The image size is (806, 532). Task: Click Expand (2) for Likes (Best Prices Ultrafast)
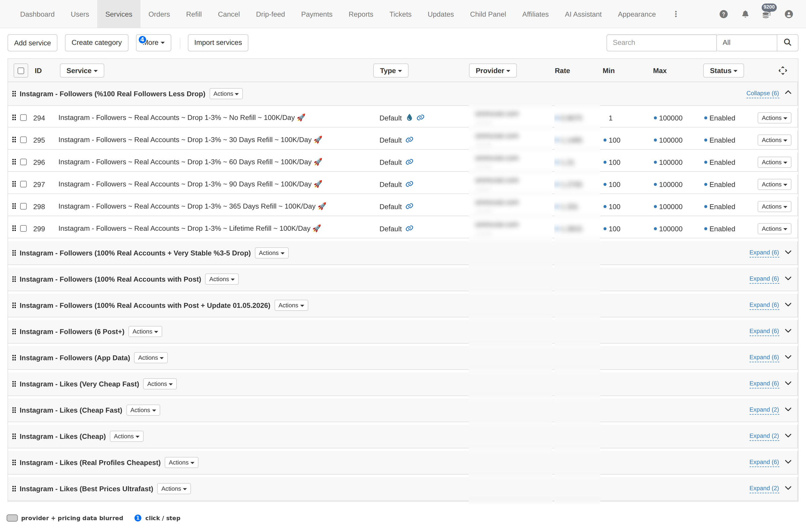[x=764, y=488]
